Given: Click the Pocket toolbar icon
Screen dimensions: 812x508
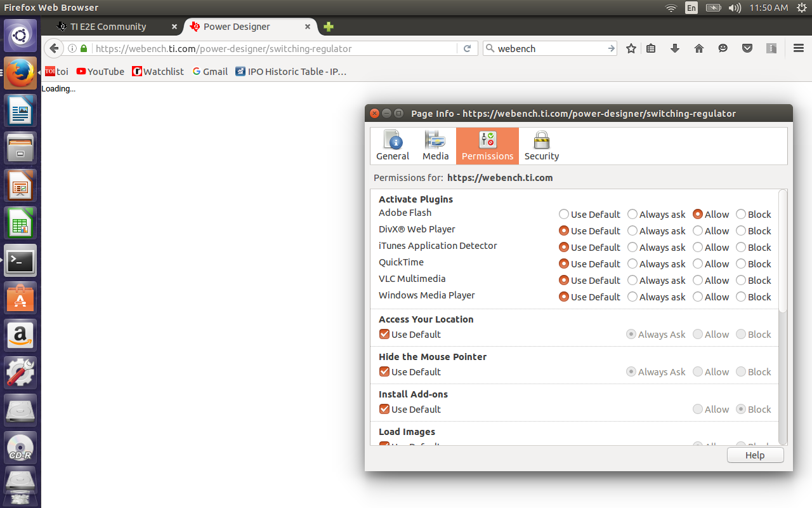Looking at the screenshot, I should 747,48.
